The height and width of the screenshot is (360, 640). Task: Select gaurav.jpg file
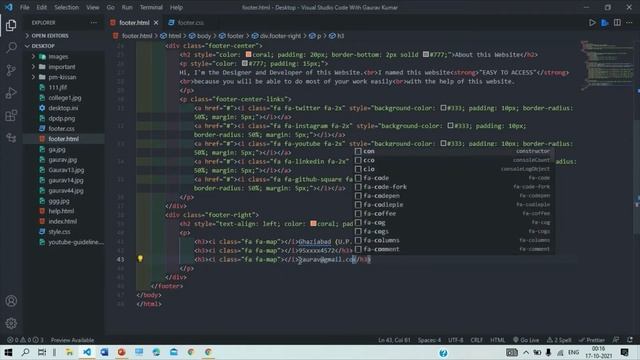[x=62, y=160]
